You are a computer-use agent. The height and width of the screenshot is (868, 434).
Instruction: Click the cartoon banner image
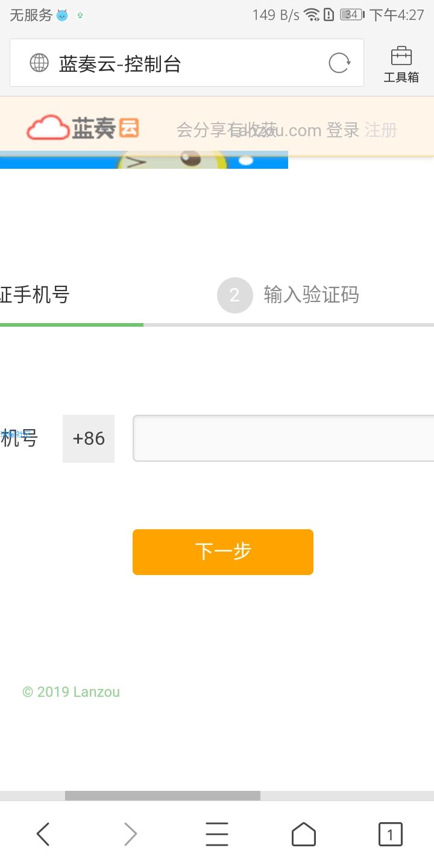click(x=144, y=160)
